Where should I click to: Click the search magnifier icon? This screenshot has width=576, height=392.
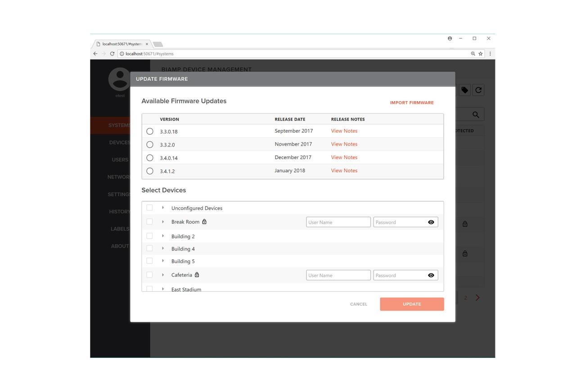coord(475,114)
